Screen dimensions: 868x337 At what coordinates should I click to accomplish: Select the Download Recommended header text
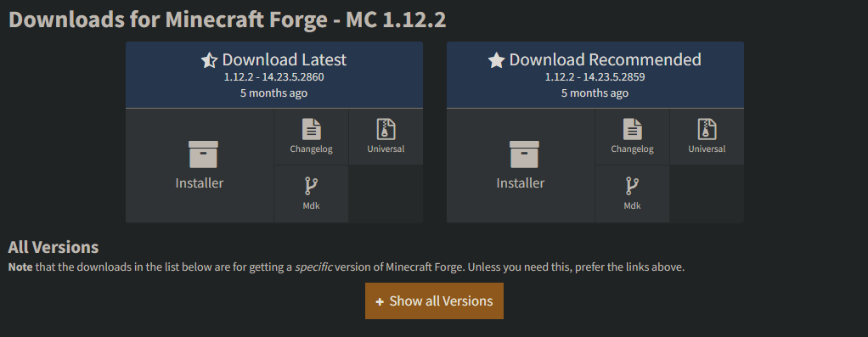pyautogui.click(x=605, y=59)
